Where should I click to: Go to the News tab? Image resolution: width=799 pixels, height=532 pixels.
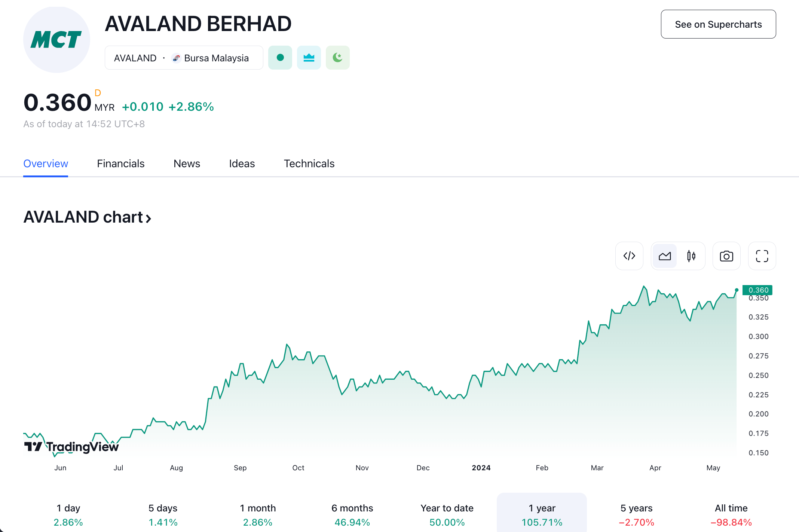[187, 163]
